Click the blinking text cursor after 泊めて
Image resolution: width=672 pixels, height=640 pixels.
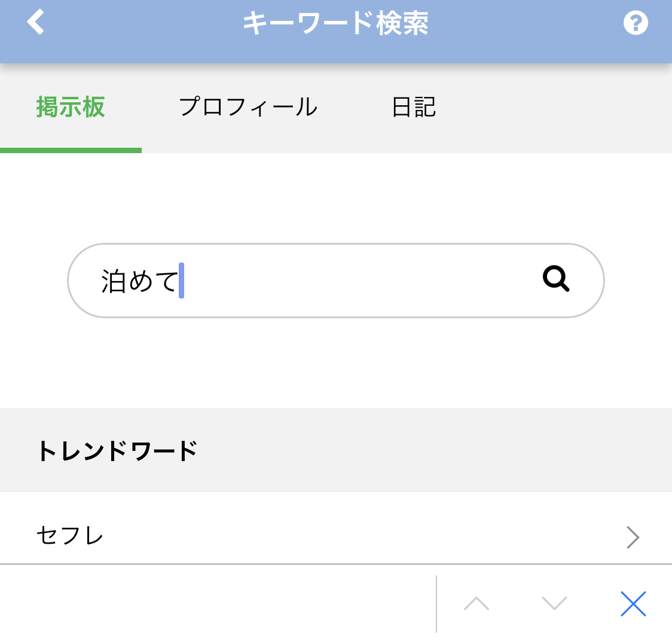[x=182, y=281]
